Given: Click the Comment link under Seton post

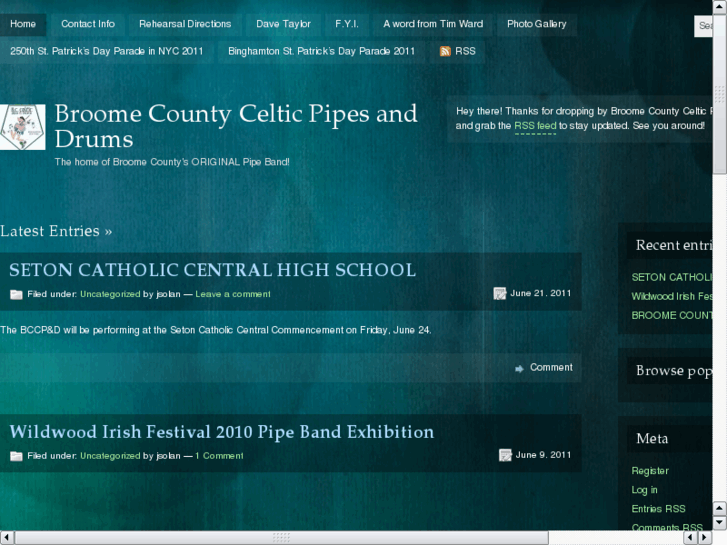Looking at the screenshot, I should click(x=551, y=367).
